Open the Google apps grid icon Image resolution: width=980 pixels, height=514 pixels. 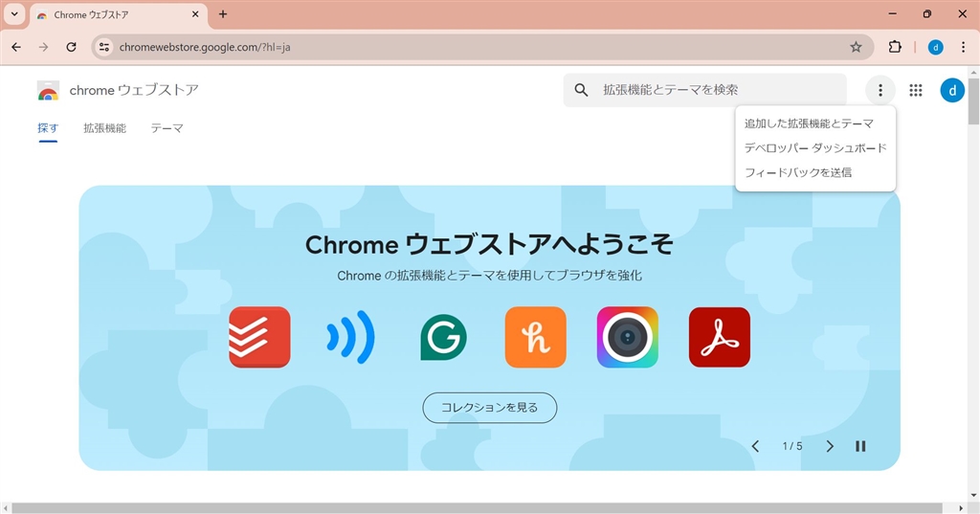[x=916, y=91]
